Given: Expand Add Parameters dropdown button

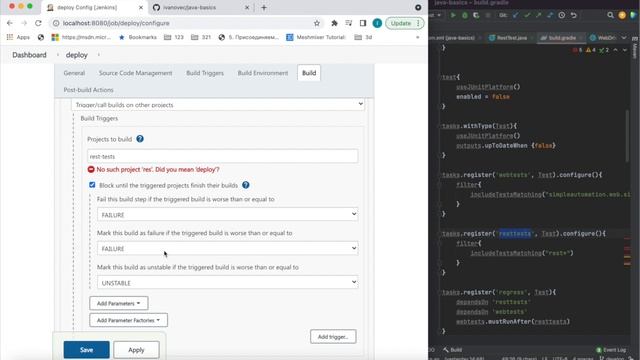Looking at the screenshot, I should point(119,303).
